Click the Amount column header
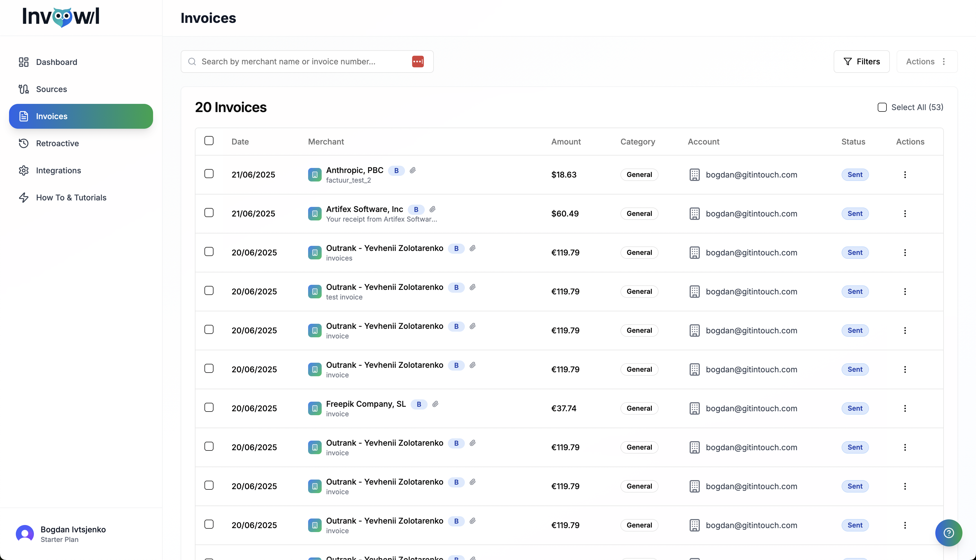The height and width of the screenshot is (560, 976). [566, 141]
